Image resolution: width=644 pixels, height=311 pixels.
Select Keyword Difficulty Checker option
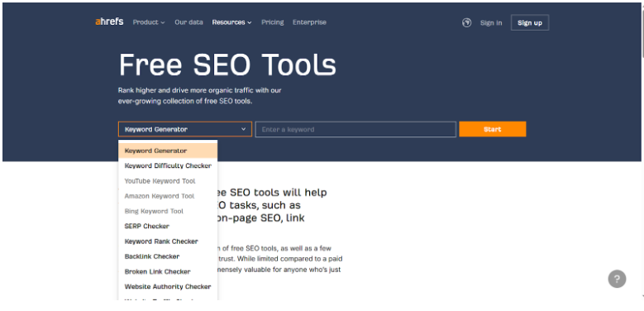168,166
